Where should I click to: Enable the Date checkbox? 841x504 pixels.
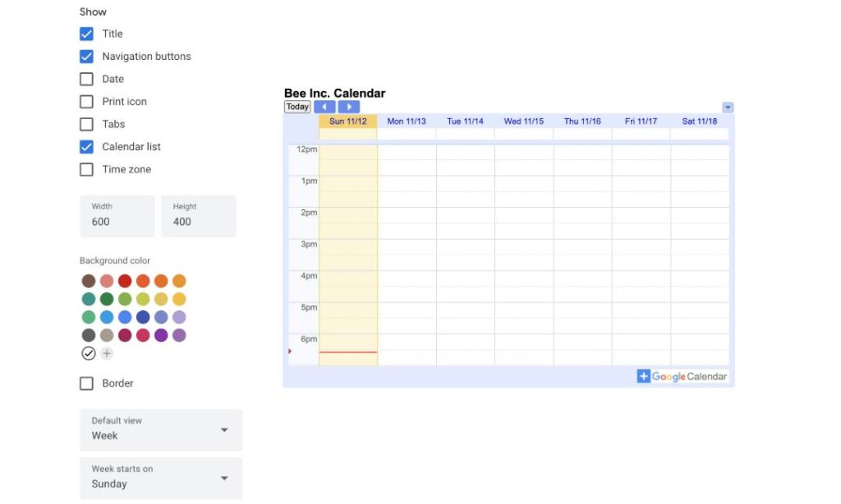pyautogui.click(x=86, y=79)
